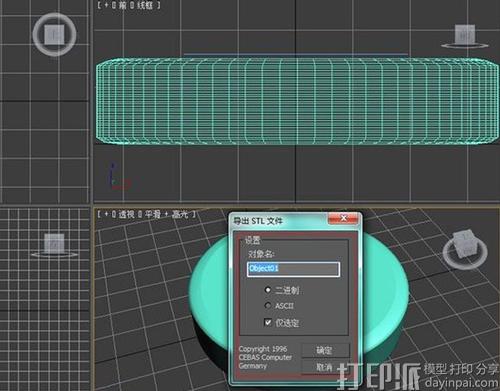Image resolution: width=500 pixels, height=391 pixels.
Task: Open the 透视 view label menu
Action: [126, 214]
